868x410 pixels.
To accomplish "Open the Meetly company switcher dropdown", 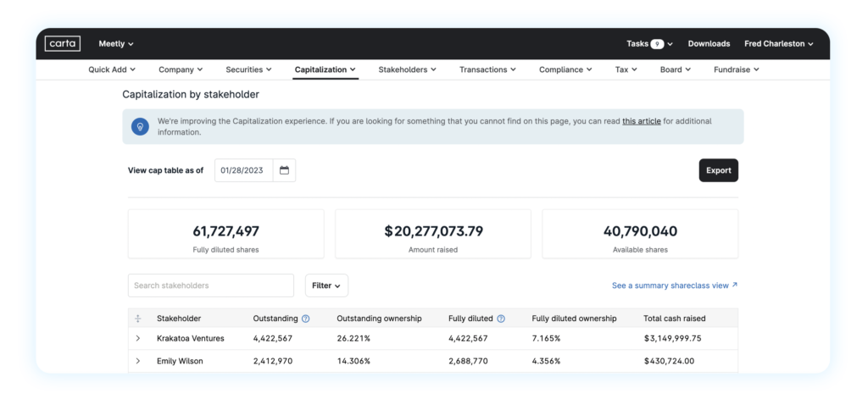I will (x=116, y=44).
